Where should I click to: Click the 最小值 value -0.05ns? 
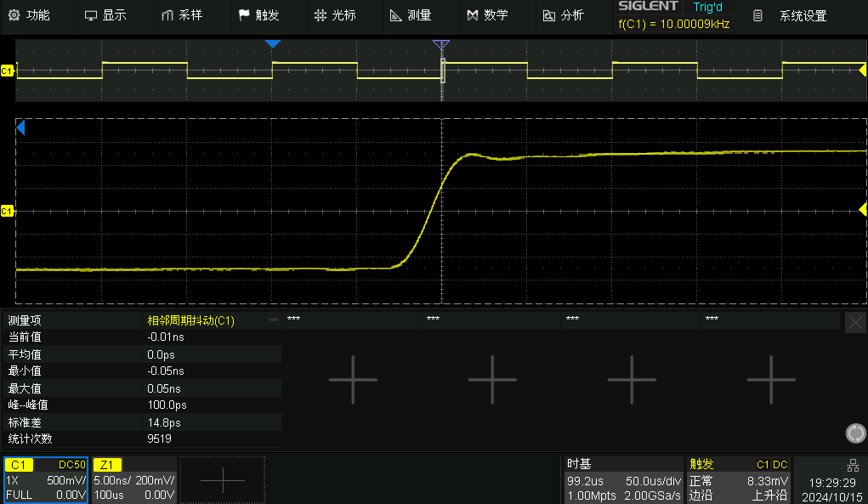[166, 371]
